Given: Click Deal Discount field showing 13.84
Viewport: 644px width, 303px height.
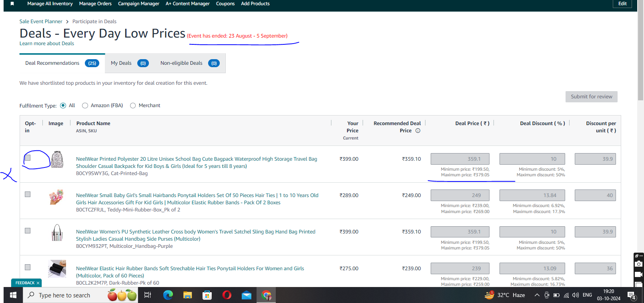Looking at the screenshot, I should pos(532,195).
